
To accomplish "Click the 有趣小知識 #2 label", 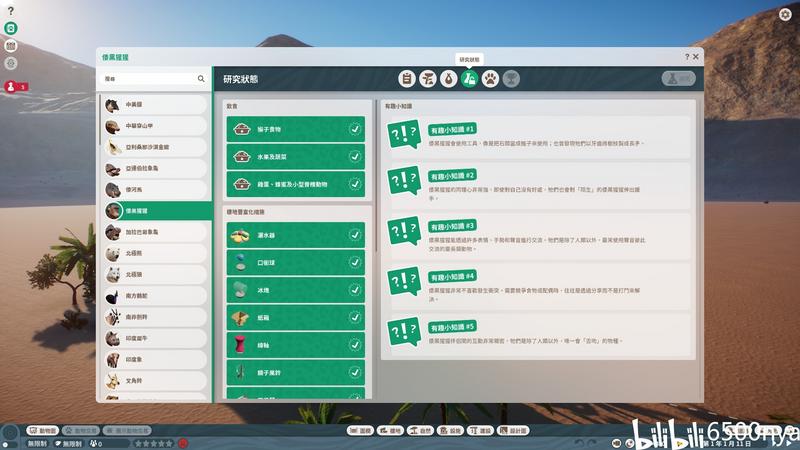I will (453, 176).
